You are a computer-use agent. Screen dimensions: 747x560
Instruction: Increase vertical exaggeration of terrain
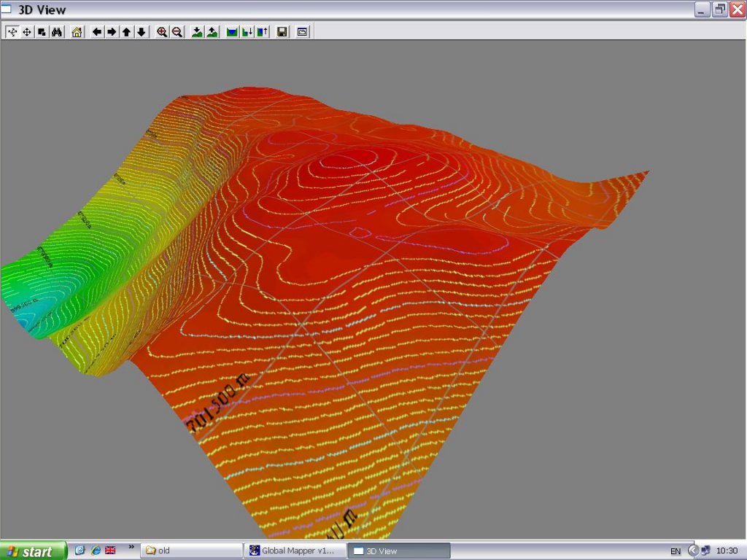[x=212, y=32]
